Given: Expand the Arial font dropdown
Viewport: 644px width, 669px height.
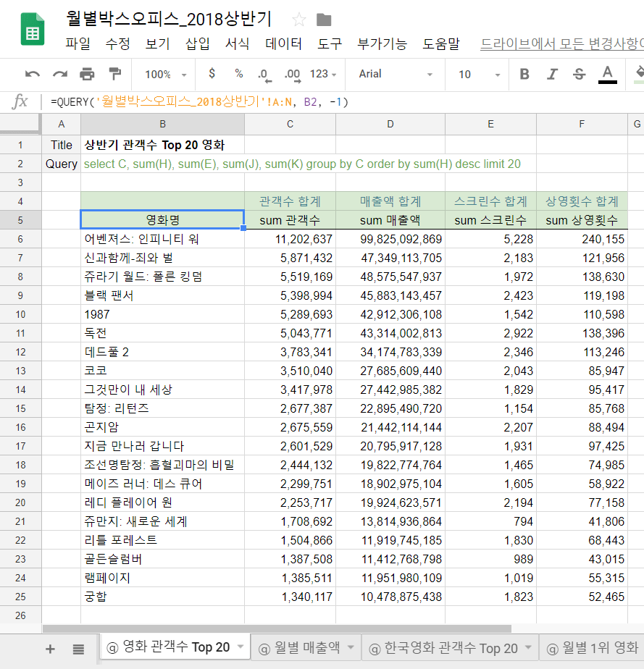Looking at the screenshot, I should pyautogui.click(x=396, y=74).
